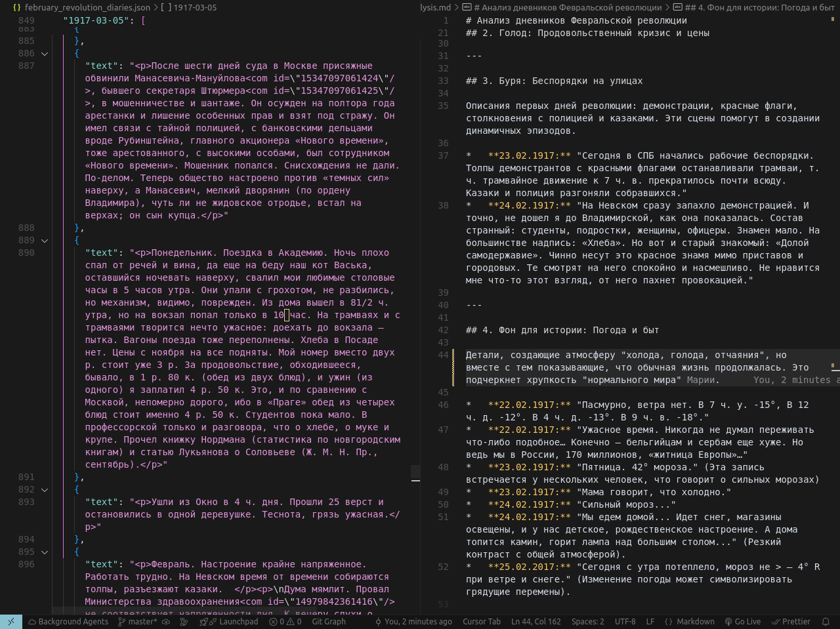Collapse the JSON object at line 886
The width and height of the screenshot is (840, 629).
pos(45,54)
